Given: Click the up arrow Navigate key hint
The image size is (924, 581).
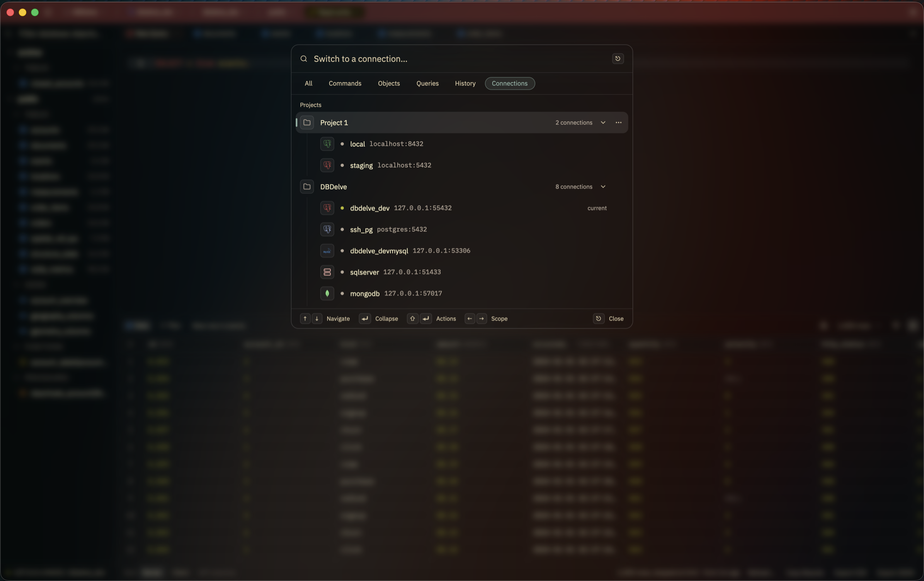Looking at the screenshot, I should (x=305, y=319).
